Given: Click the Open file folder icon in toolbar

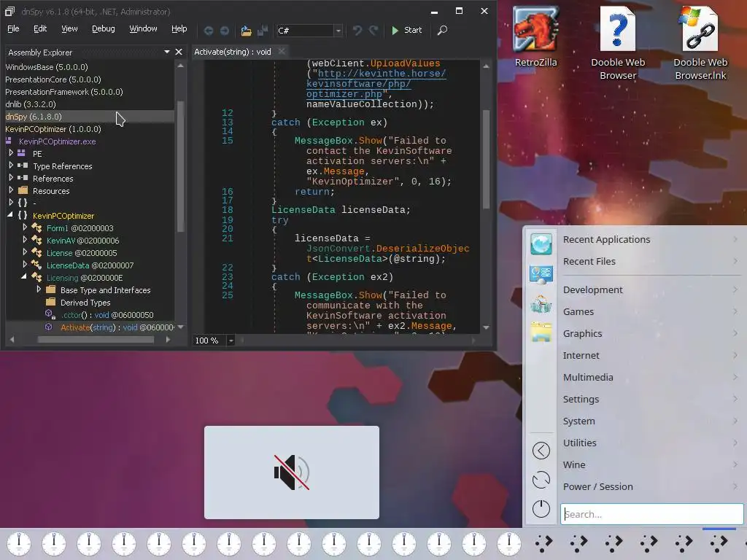Looking at the screenshot, I should (246, 31).
